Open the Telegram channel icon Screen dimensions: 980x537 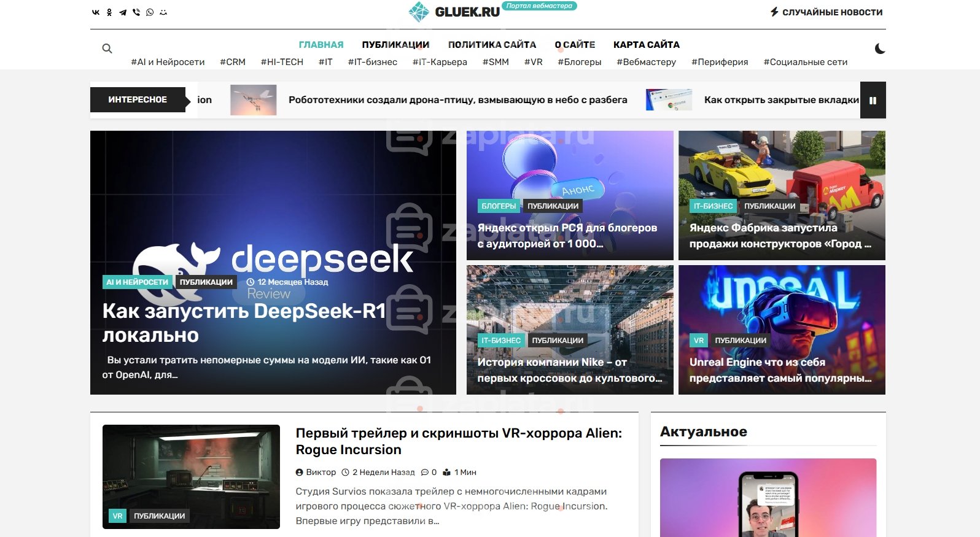click(x=123, y=12)
